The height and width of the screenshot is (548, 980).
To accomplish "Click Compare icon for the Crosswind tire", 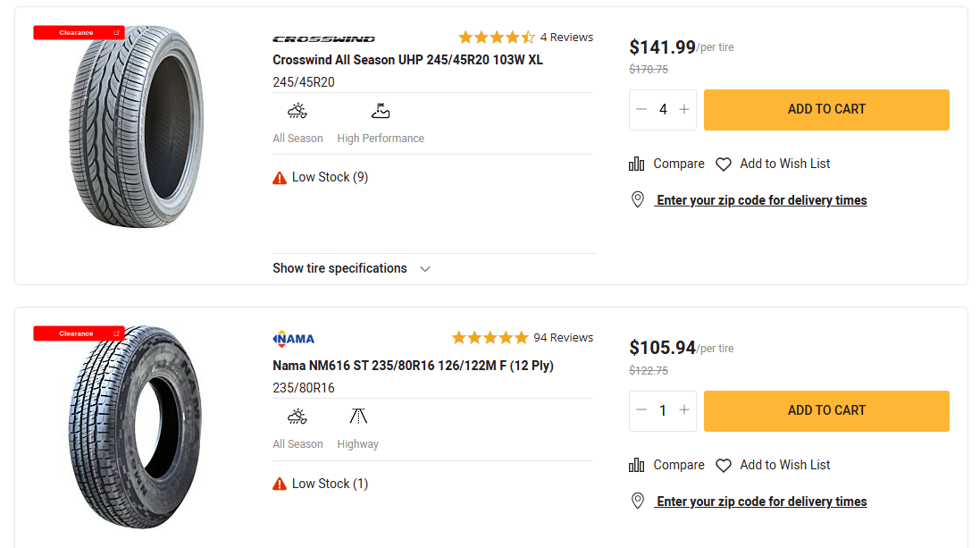I will (x=637, y=164).
